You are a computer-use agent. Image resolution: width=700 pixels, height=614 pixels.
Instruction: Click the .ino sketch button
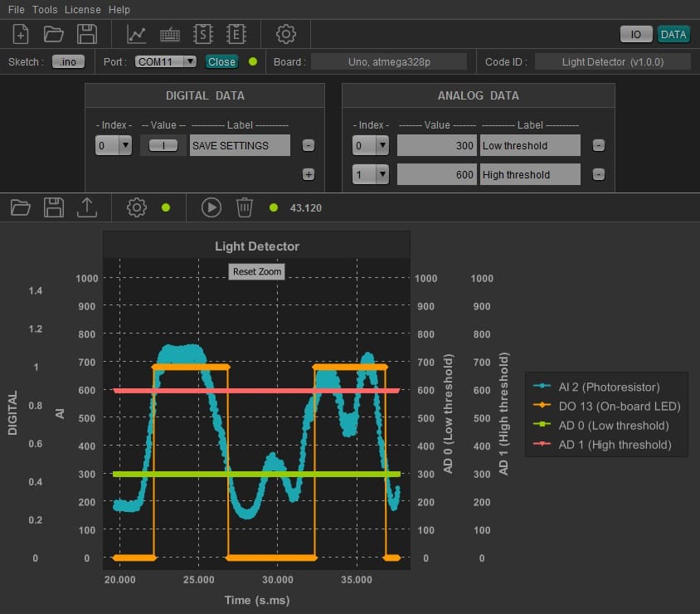(x=68, y=61)
